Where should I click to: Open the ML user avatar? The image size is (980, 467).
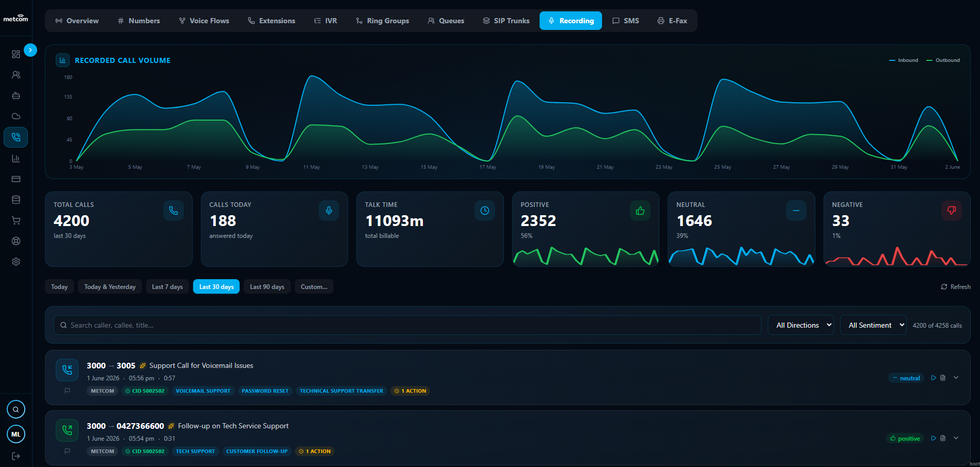(16, 434)
